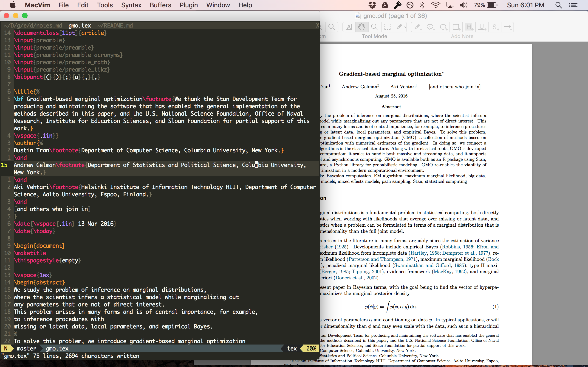Open the Syntax menu

131,5
